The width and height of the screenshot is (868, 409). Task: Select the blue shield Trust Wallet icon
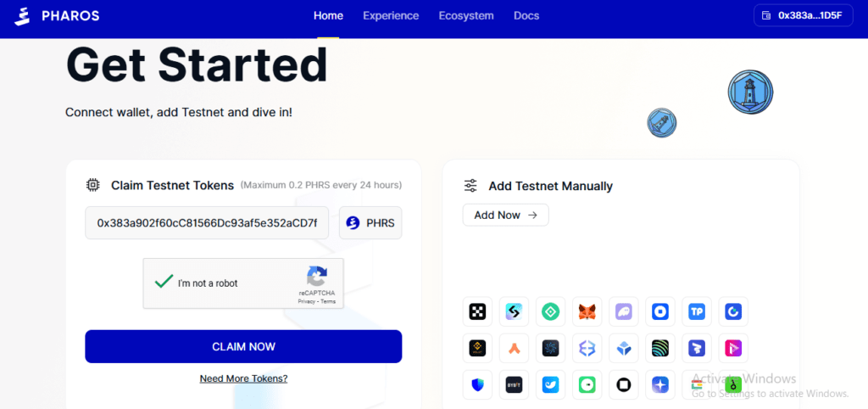pos(477,384)
